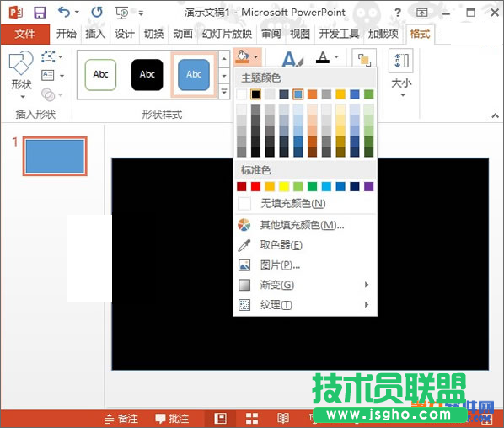This screenshot has width=504, height=428.
Task: Open More Fill Colors (其他填充颜色) menu item
Action: (x=305, y=225)
